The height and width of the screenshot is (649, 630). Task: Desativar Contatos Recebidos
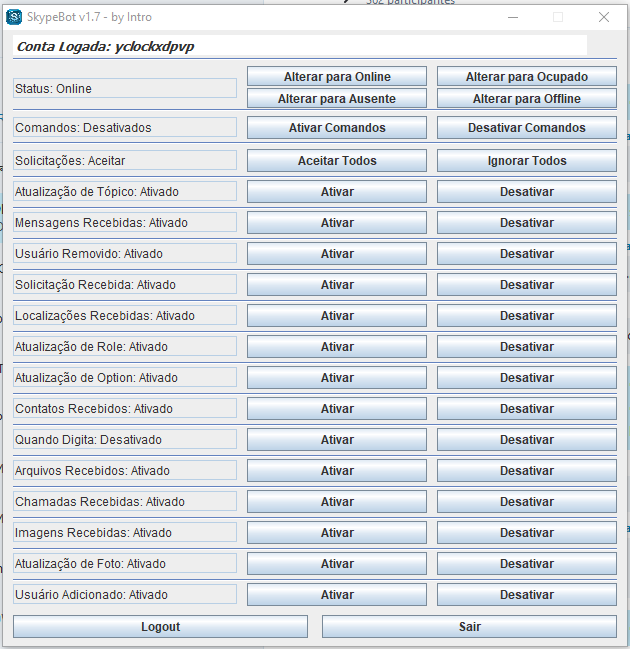pyautogui.click(x=527, y=409)
